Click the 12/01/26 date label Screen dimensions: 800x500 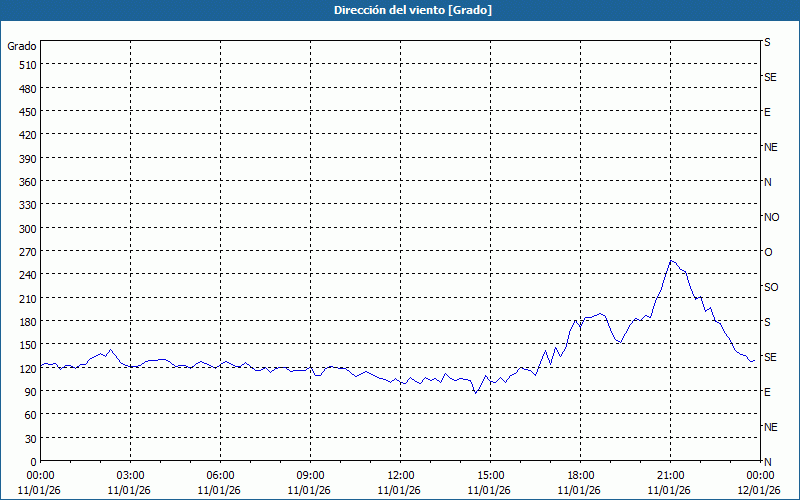(x=760, y=489)
